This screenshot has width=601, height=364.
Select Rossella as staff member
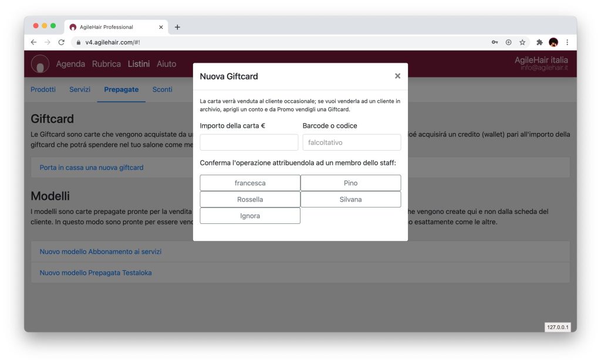(250, 199)
